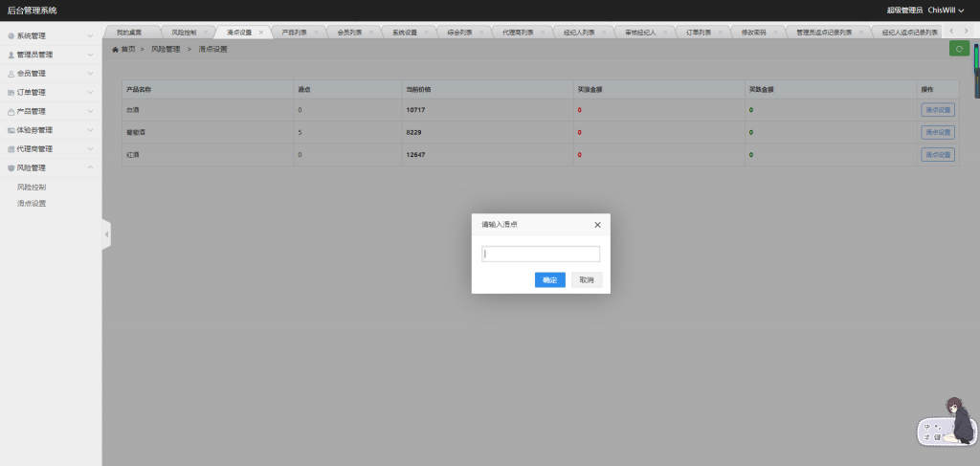The height and width of the screenshot is (466, 980).
Task: Switch to the 我的桌面 tab
Action: pos(128,33)
